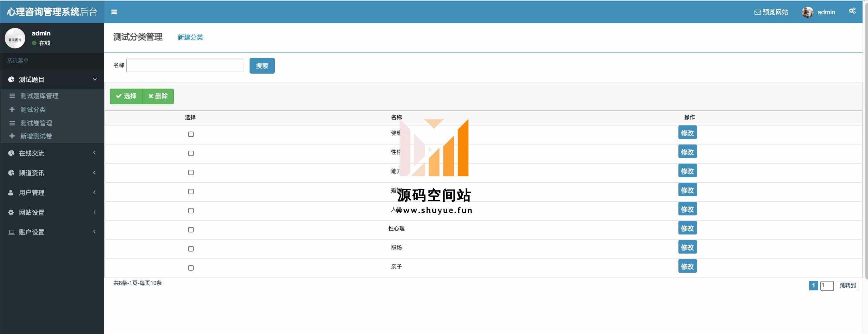Click the admin avatar in top header
868x334 pixels.
pos(807,12)
